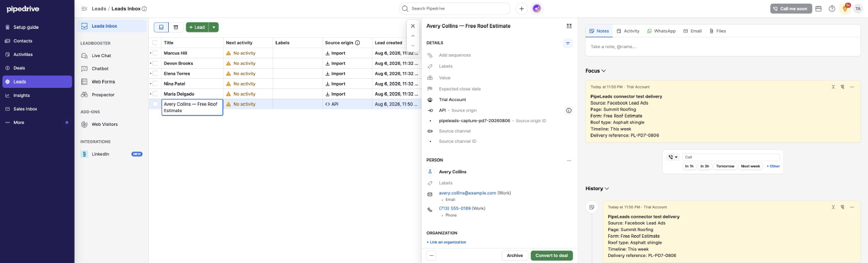The width and height of the screenshot is (868, 263).
Task: Open the History note three-dot menu
Action: coord(852,207)
